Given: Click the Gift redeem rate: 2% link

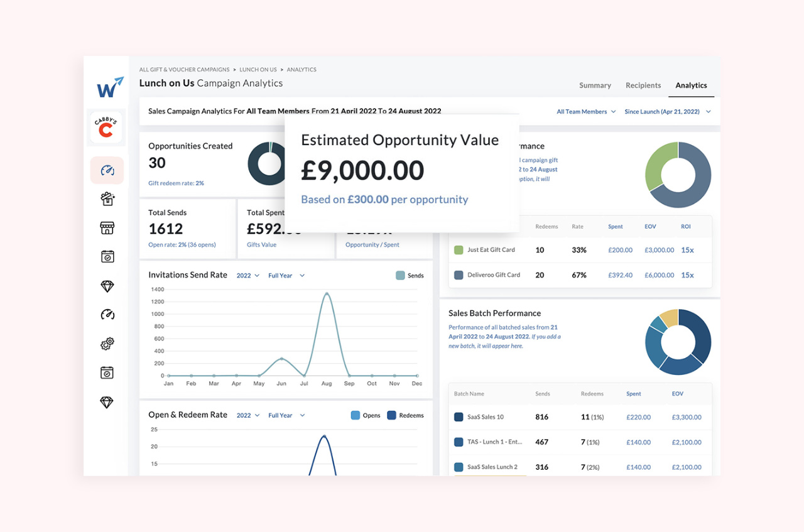Looking at the screenshot, I should tap(176, 183).
